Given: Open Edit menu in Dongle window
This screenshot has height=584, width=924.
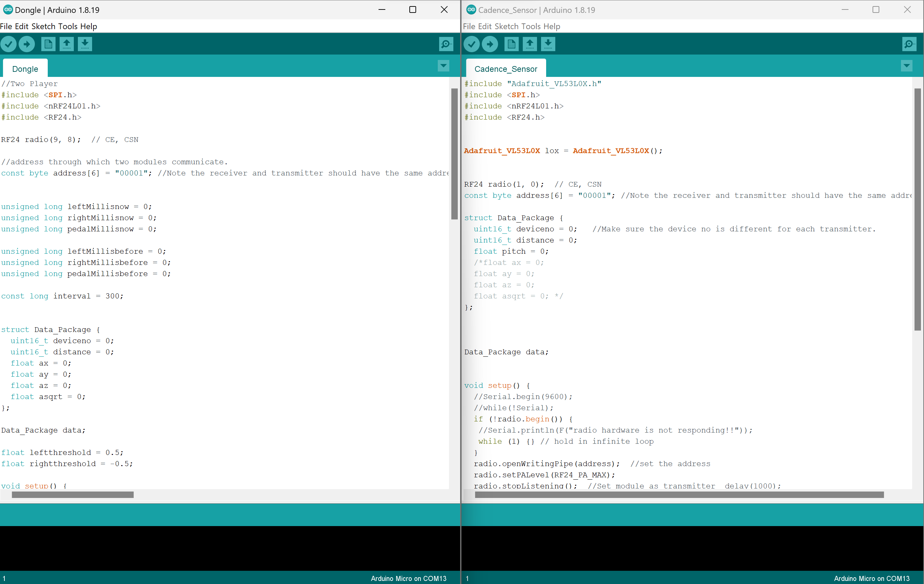Looking at the screenshot, I should (x=22, y=26).
